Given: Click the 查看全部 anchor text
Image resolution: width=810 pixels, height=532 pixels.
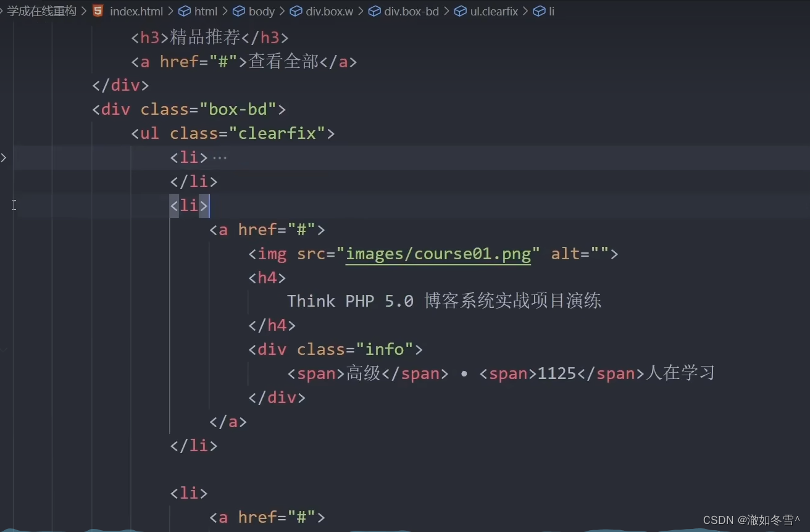Looking at the screenshot, I should point(283,62).
